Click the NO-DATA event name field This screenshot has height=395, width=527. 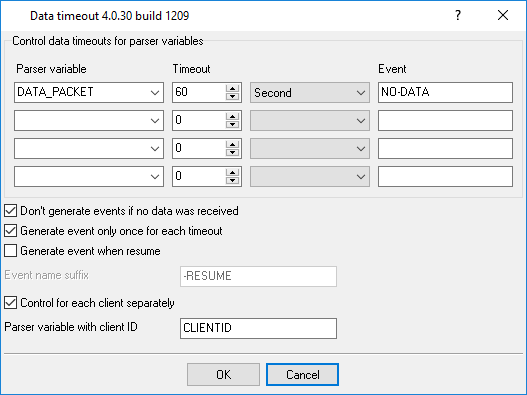tap(445, 92)
